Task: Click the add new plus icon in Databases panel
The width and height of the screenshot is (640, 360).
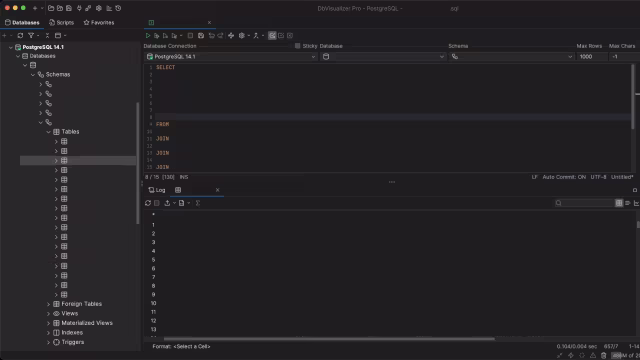Action: 4,36
